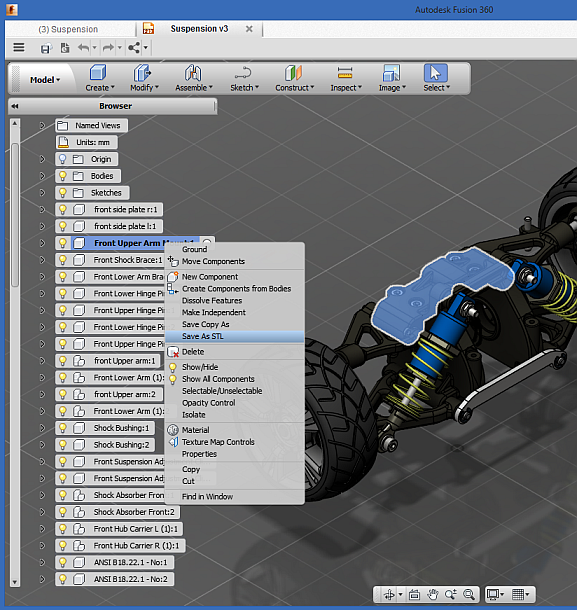Open the hamburger file menu icon
This screenshot has height=610, width=577.
click(x=19, y=47)
